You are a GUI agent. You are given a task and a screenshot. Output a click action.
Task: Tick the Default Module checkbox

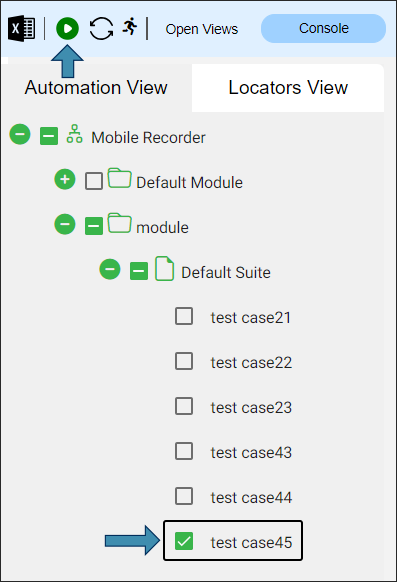pyautogui.click(x=94, y=181)
